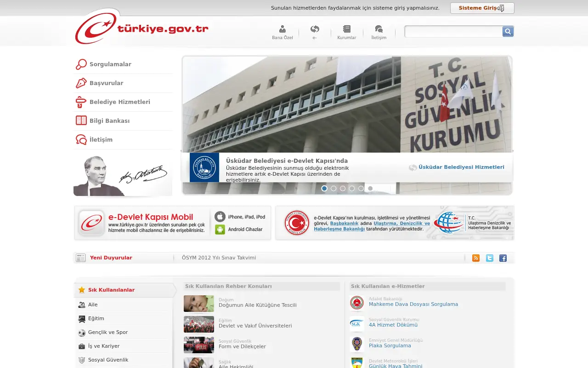Click the Yeni Duyurular newspaper icon
Image resolution: width=588 pixels, height=368 pixels.
tap(81, 258)
